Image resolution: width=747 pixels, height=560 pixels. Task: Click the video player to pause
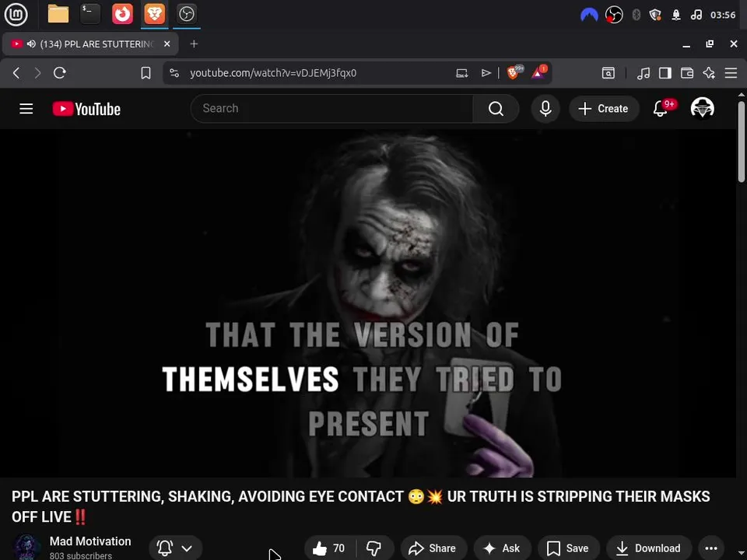368,303
